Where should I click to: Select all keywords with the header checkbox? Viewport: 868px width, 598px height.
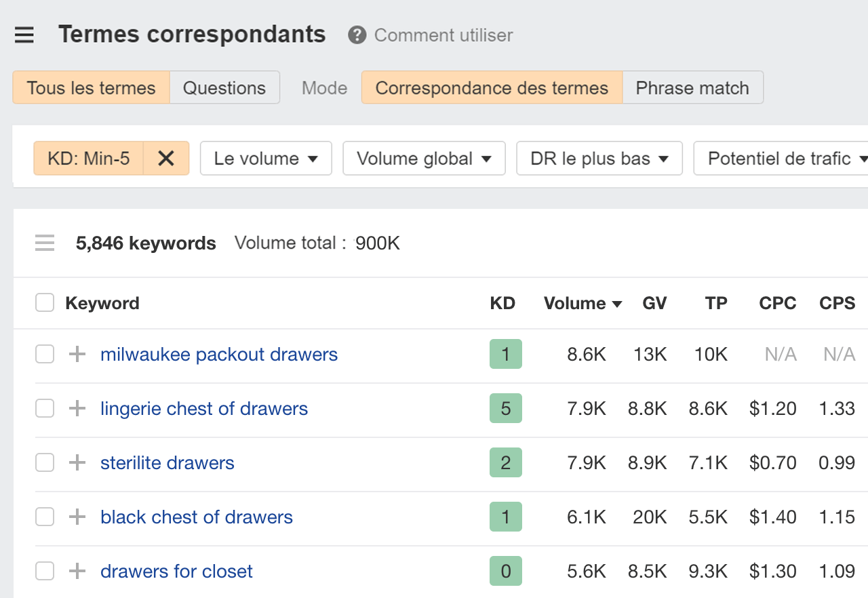pyautogui.click(x=44, y=302)
